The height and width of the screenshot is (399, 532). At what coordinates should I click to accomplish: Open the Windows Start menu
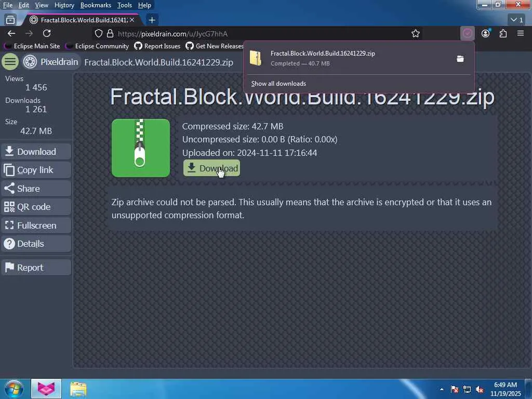coord(14,389)
